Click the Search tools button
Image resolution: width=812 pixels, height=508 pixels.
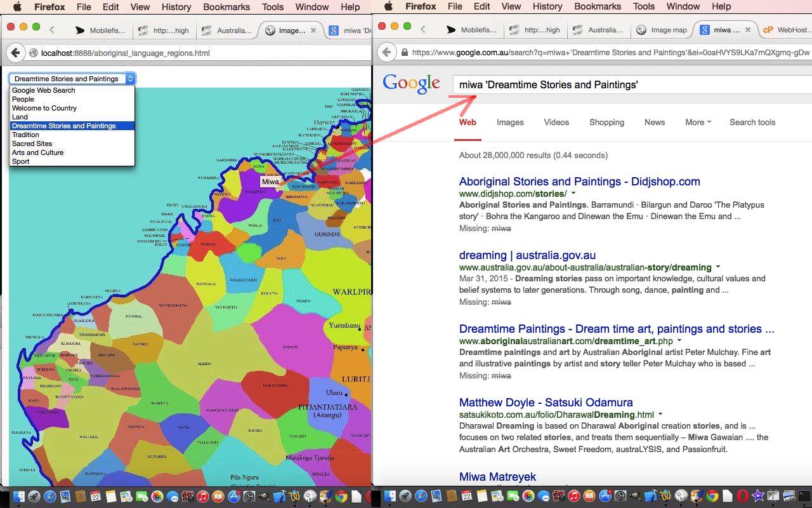pyautogui.click(x=752, y=123)
